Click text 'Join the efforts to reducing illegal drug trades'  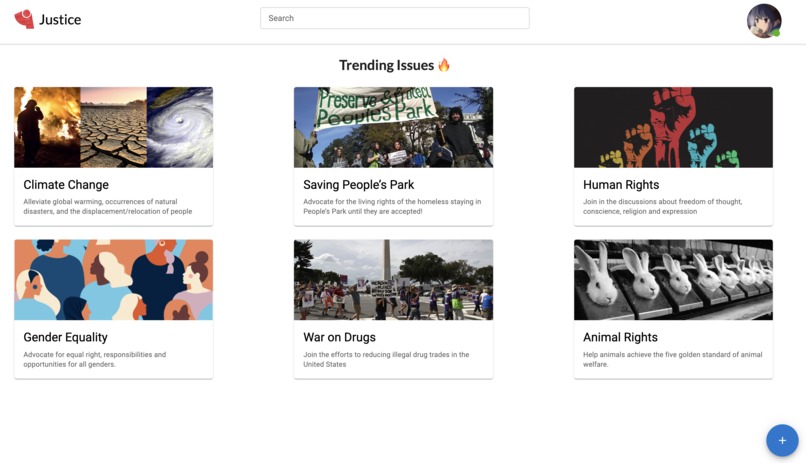tap(379, 355)
